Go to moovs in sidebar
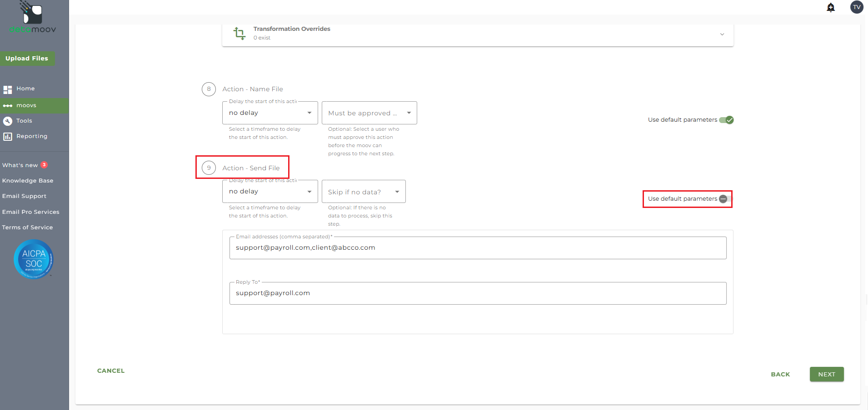Image resolution: width=868 pixels, height=410 pixels. (26, 105)
